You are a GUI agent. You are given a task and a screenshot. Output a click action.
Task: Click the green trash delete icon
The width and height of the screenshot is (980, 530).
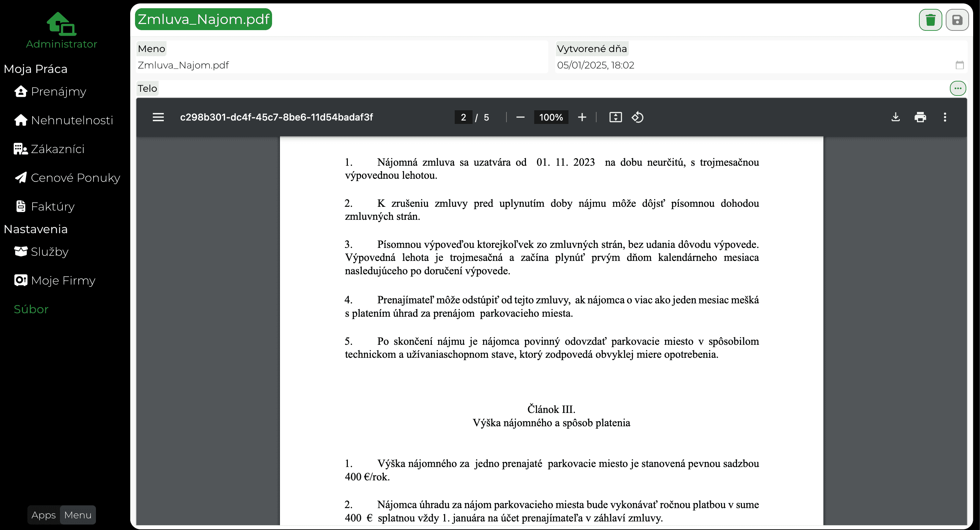tap(930, 20)
